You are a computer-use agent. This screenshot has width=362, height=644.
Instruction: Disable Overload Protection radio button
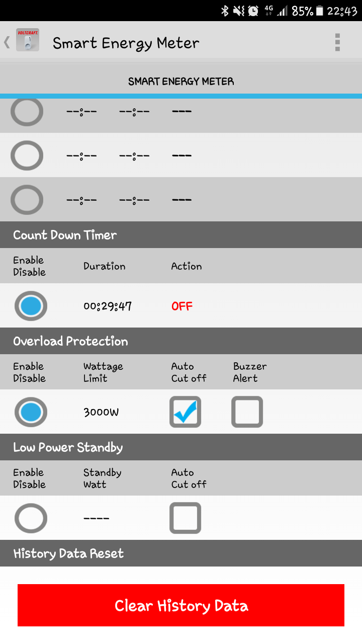[x=31, y=412]
